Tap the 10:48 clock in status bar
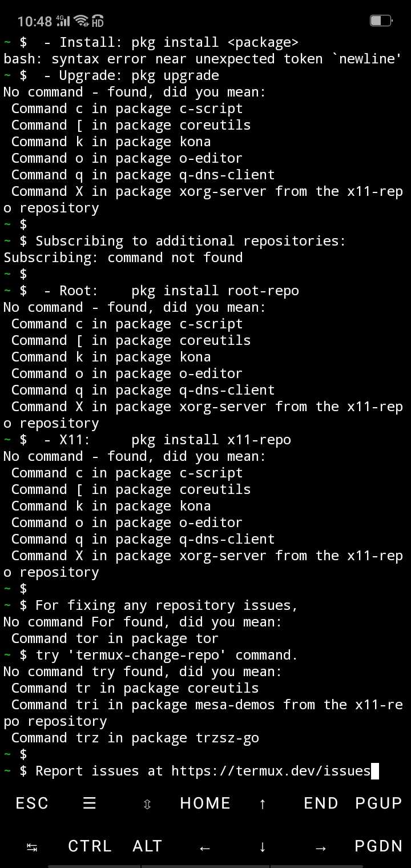The height and width of the screenshot is (868, 411). tap(35, 22)
